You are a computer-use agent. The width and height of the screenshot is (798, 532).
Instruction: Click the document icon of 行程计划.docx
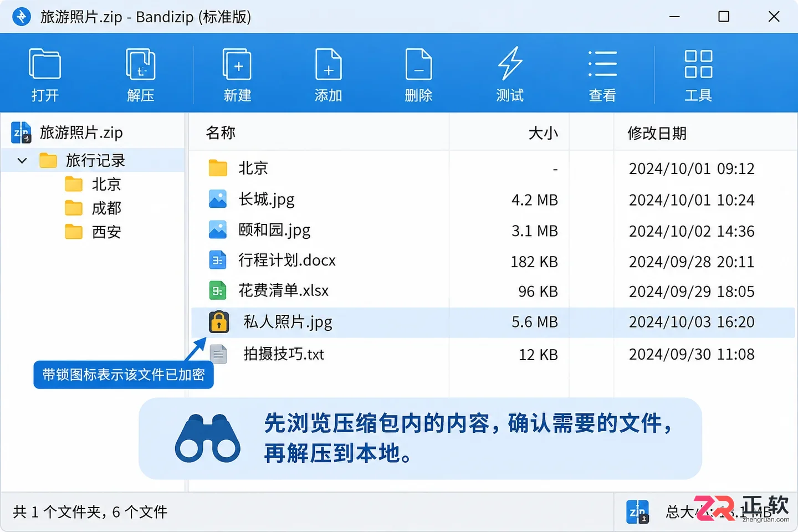click(218, 260)
